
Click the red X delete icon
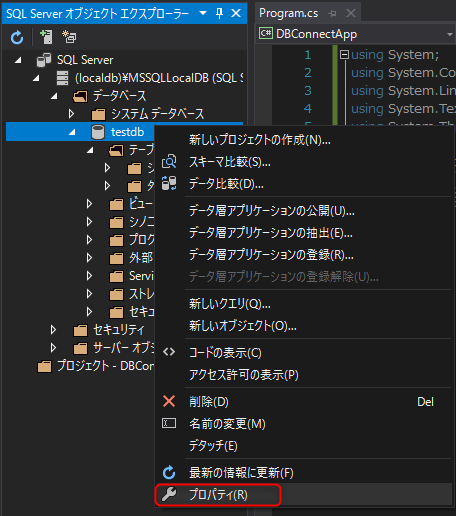point(169,401)
